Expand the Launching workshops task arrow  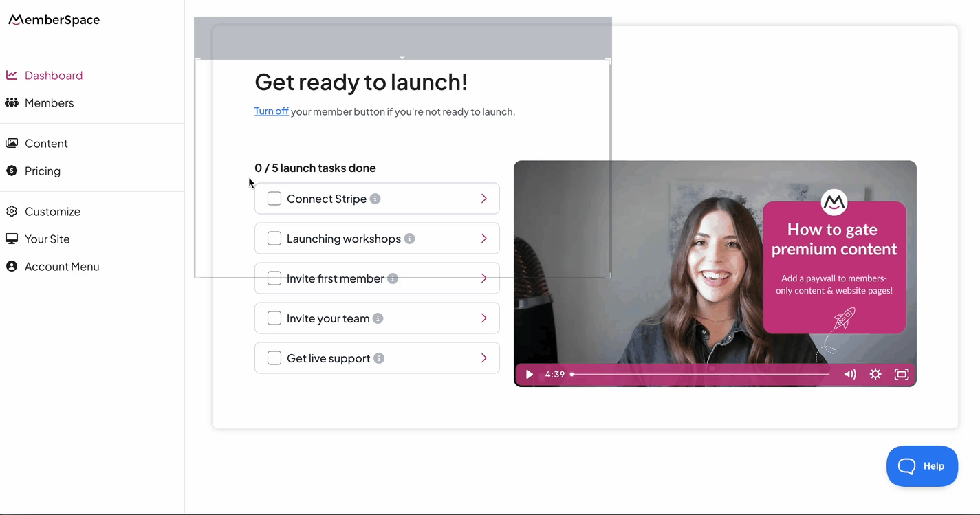[x=484, y=239]
